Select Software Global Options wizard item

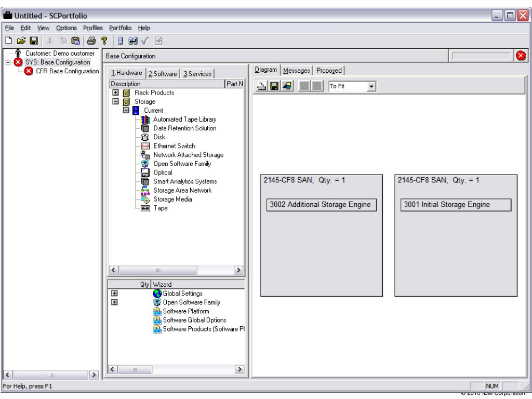coord(194,320)
